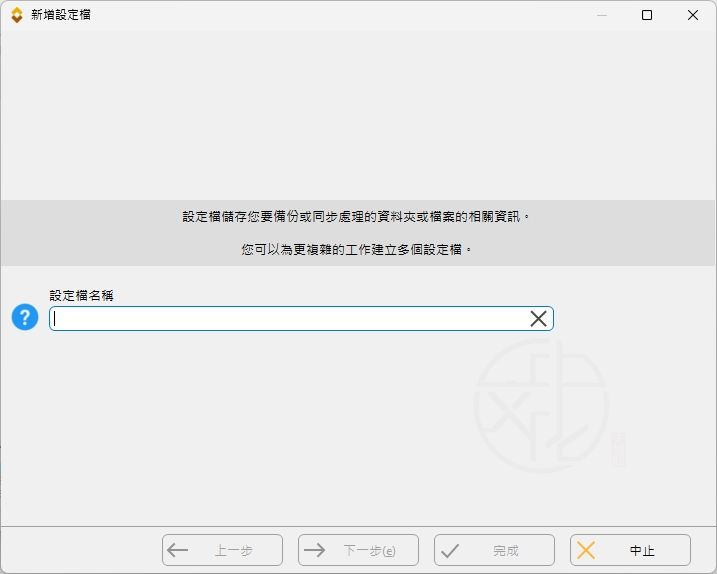
Task: Maximize the 新增設定檔 window
Action: (x=647, y=15)
